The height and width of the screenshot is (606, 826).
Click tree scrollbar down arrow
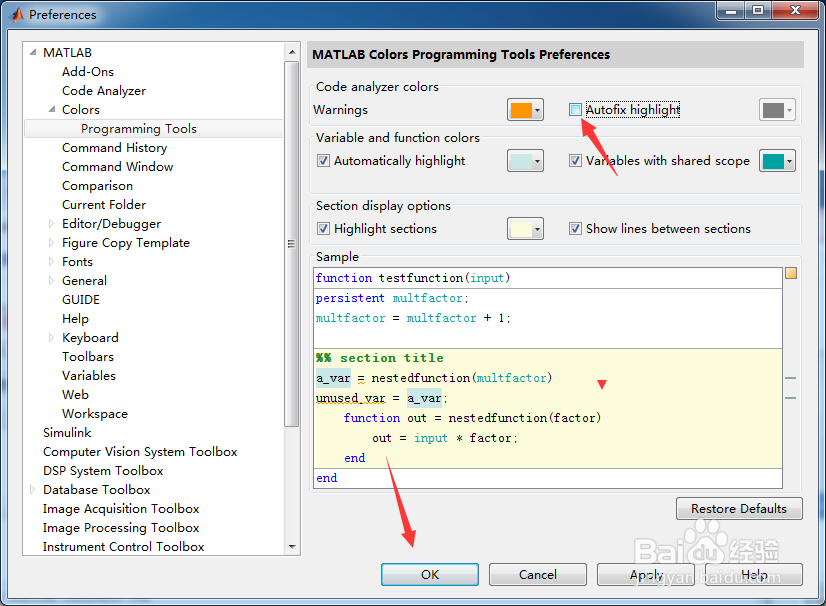[x=292, y=546]
